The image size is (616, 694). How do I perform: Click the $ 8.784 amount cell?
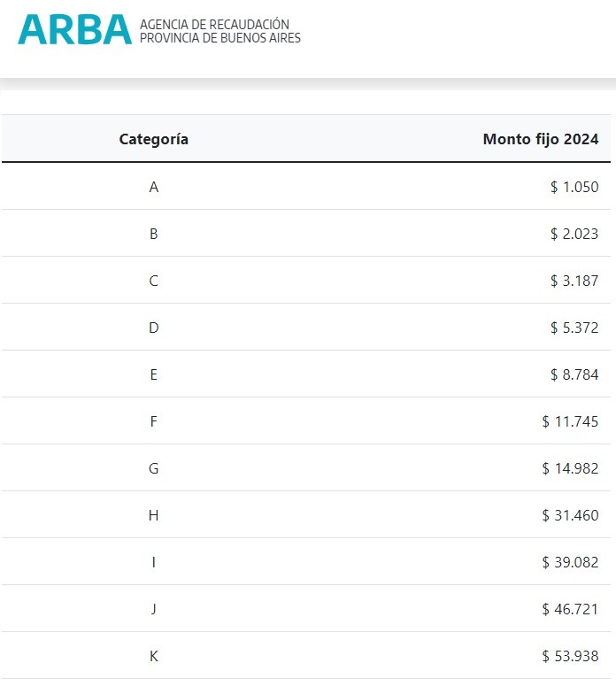(574, 374)
